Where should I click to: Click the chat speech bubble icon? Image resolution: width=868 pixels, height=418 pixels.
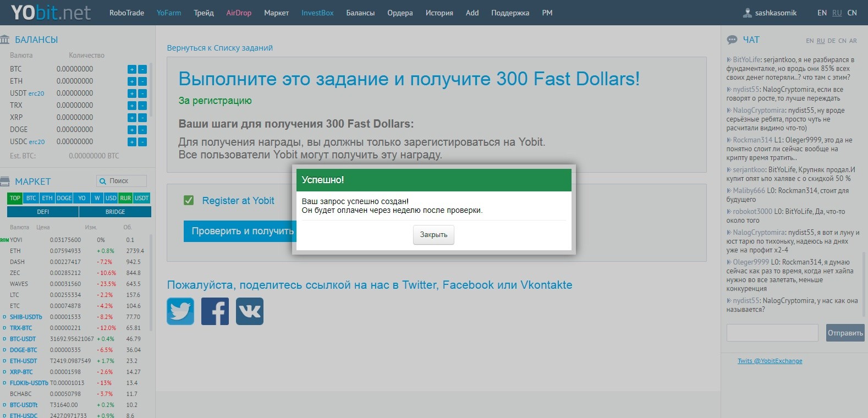[732, 40]
